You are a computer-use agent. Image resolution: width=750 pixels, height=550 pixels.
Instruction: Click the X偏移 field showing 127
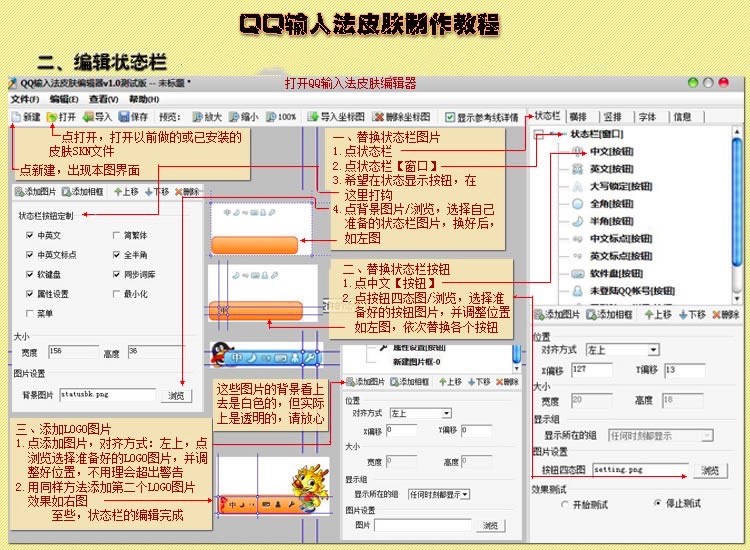[592, 370]
